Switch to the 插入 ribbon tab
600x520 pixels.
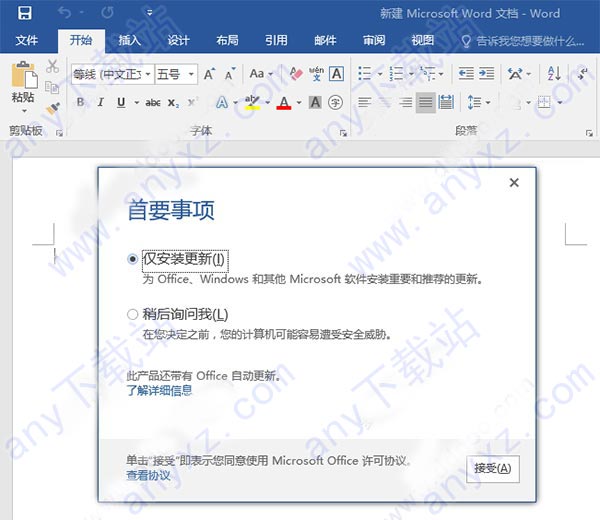pos(129,40)
